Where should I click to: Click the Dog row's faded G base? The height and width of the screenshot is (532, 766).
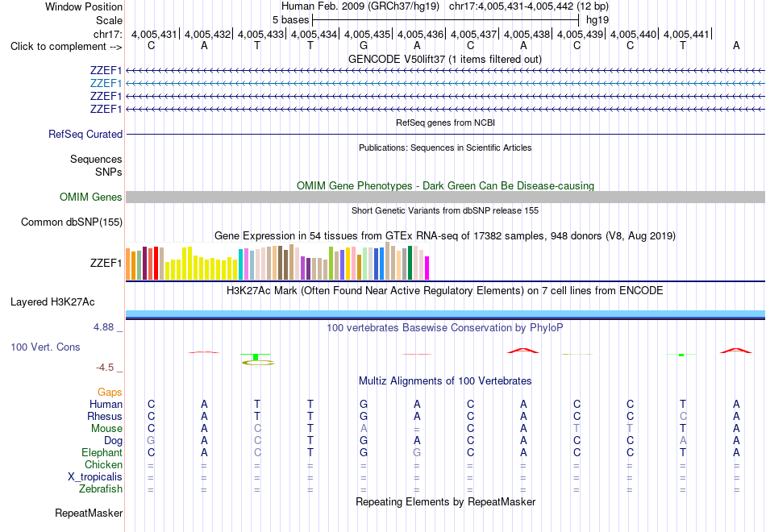pos(151,441)
